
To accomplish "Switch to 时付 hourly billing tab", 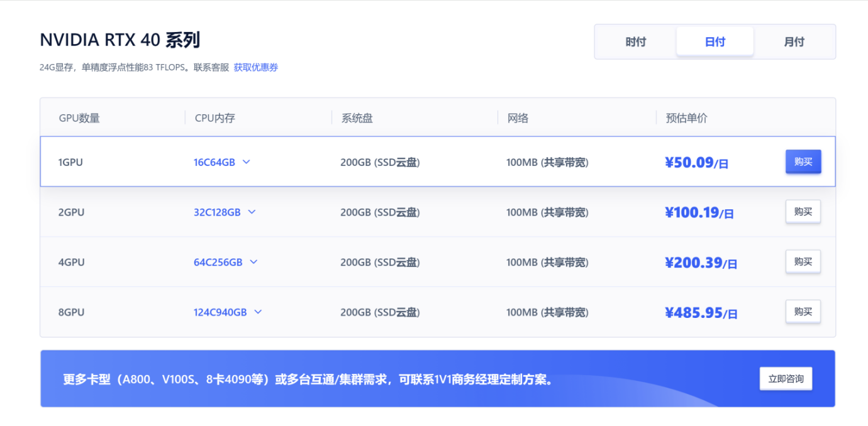I will tap(635, 42).
